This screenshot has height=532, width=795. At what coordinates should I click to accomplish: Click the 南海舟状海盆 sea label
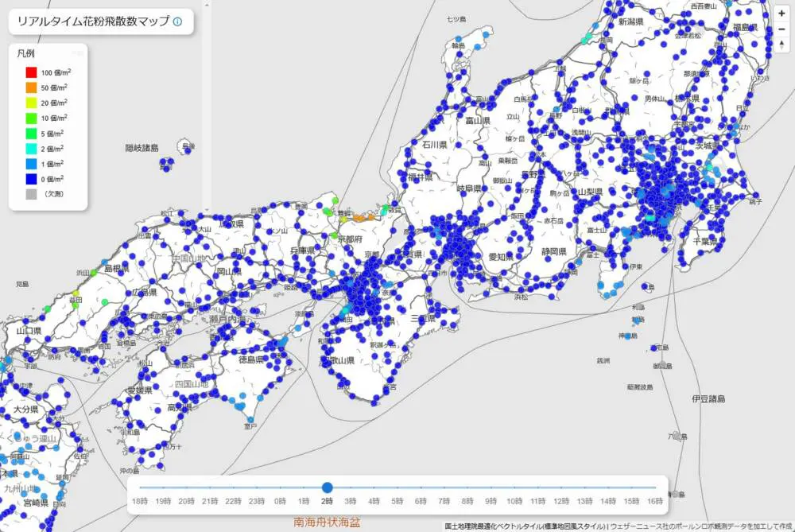pyautogui.click(x=327, y=522)
